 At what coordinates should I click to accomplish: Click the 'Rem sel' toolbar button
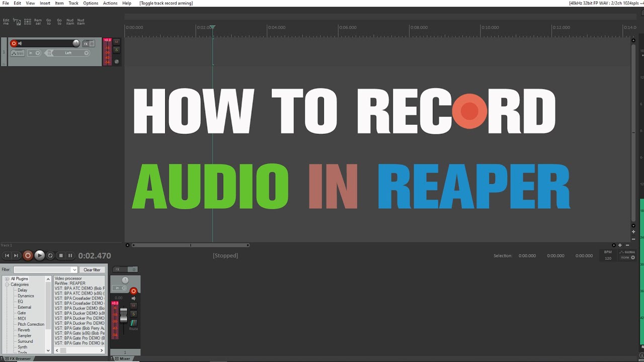38,22
